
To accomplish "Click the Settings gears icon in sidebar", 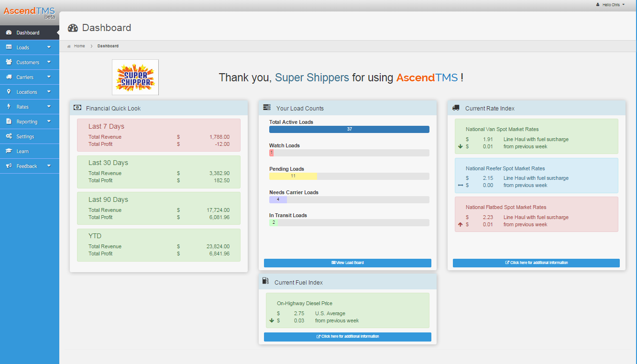I will [x=9, y=136].
